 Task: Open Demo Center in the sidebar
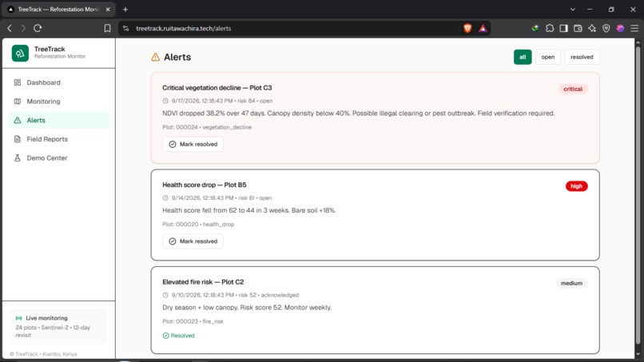point(59,158)
